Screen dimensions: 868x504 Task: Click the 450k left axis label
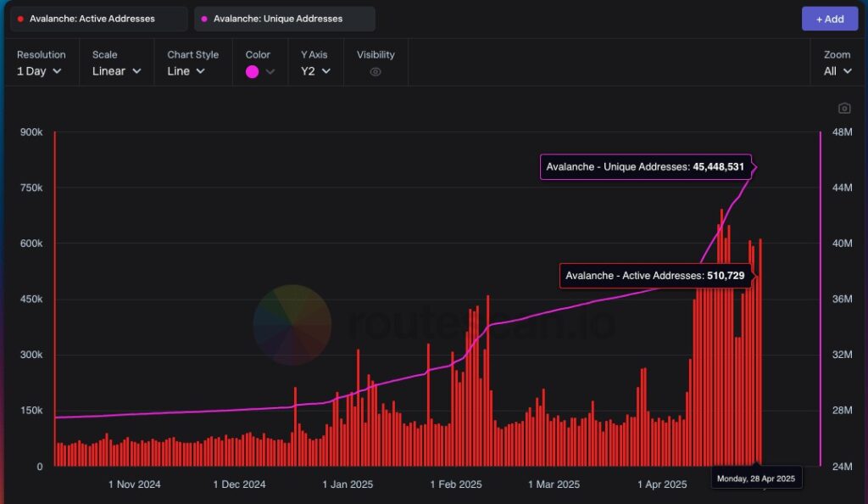(x=31, y=299)
